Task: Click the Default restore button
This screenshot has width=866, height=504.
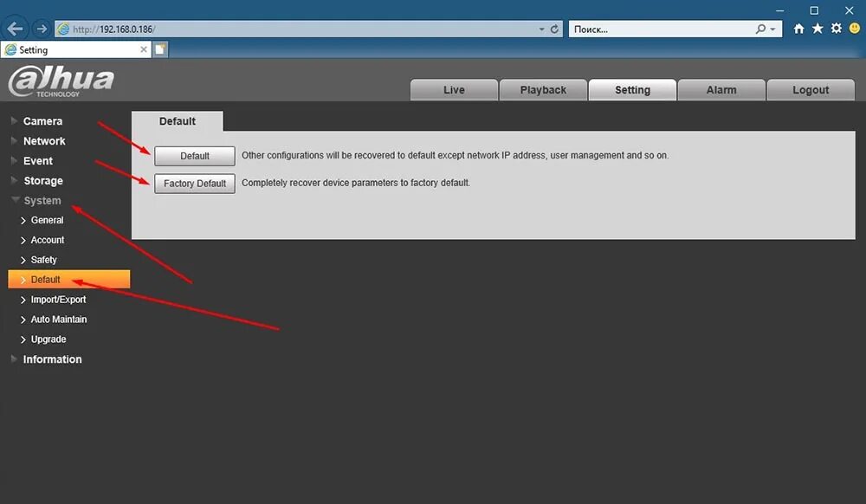Action: click(195, 156)
